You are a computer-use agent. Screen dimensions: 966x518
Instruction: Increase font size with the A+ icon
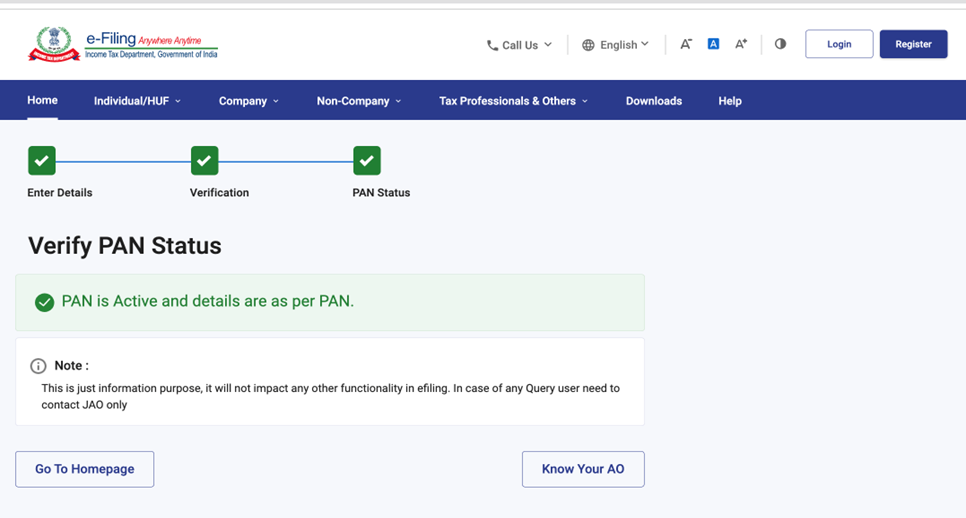[741, 44]
